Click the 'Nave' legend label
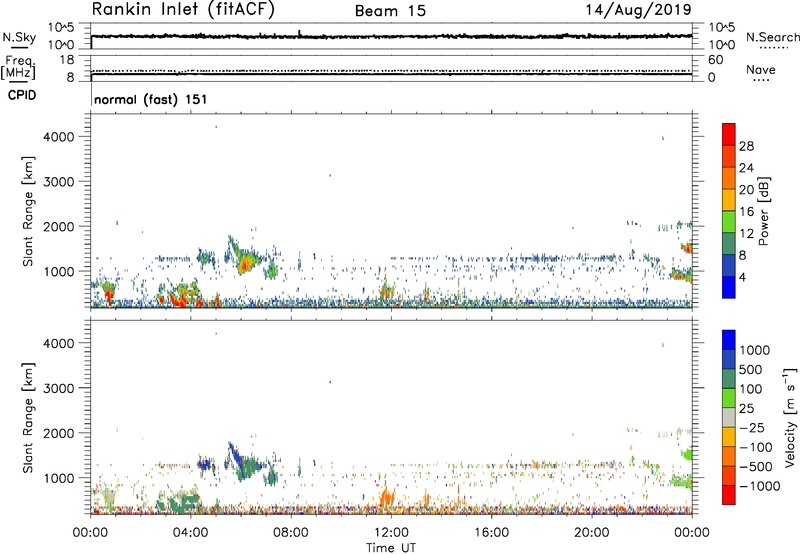 [760, 69]
